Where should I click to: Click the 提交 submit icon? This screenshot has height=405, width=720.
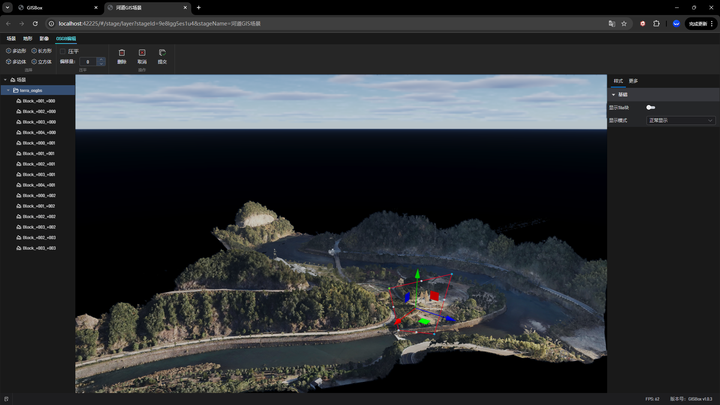pos(162,52)
